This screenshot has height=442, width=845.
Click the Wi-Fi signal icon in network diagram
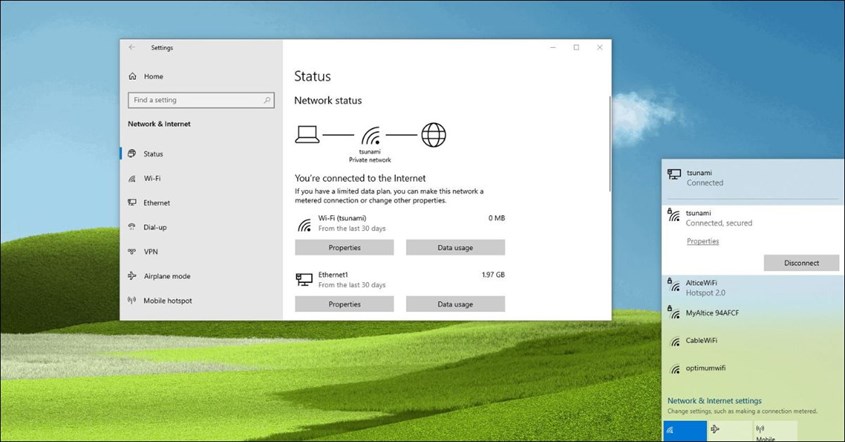tap(370, 135)
